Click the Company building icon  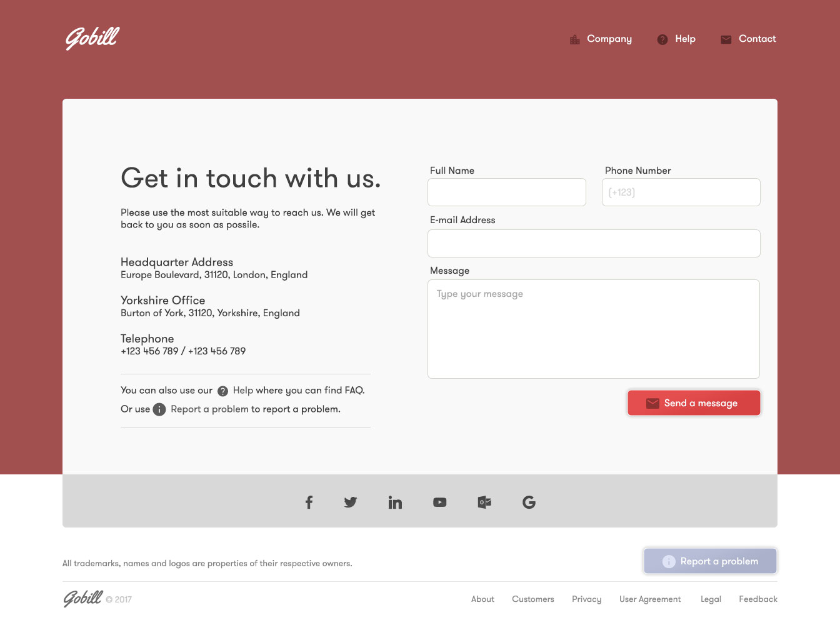pyautogui.click(x=575, y=39)
